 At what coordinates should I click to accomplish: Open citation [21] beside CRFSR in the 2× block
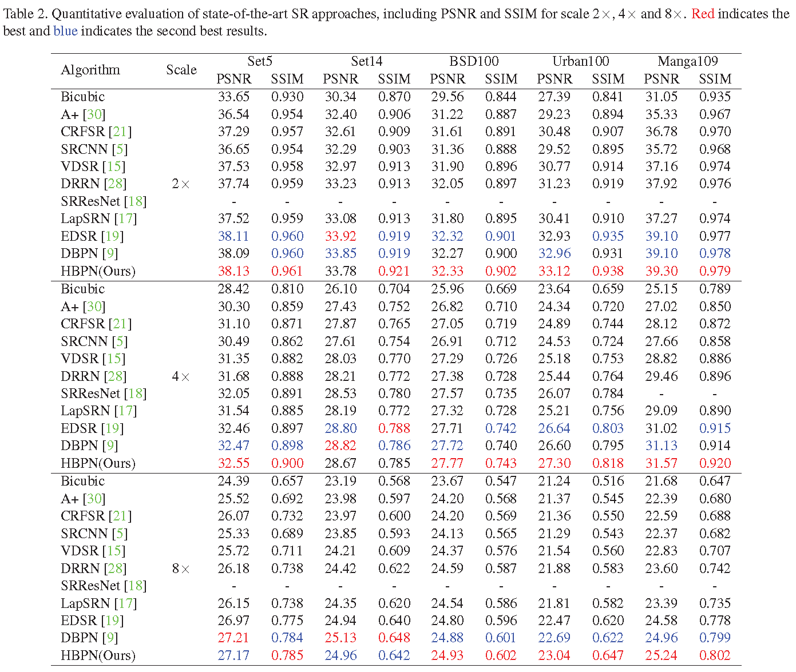click(x=120, y=132)
